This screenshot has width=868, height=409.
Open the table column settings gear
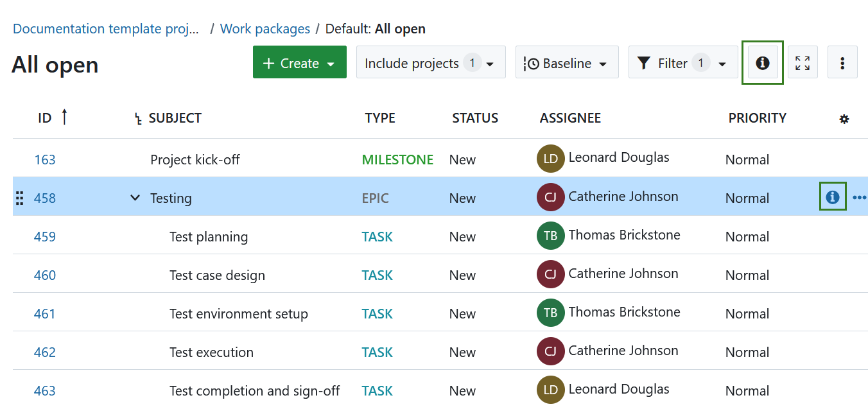point(844,118)
